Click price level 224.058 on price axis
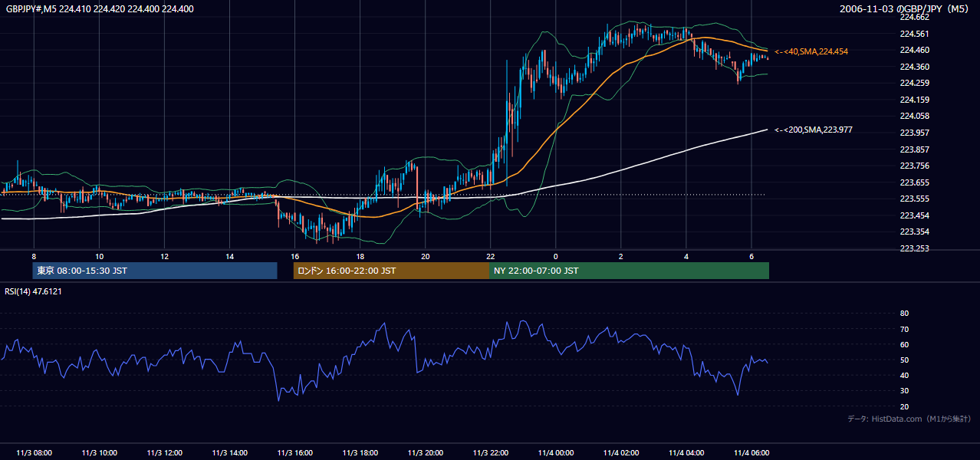Viewport: 980px width, 460px height. pyautogui.click(x=914, y=116)
